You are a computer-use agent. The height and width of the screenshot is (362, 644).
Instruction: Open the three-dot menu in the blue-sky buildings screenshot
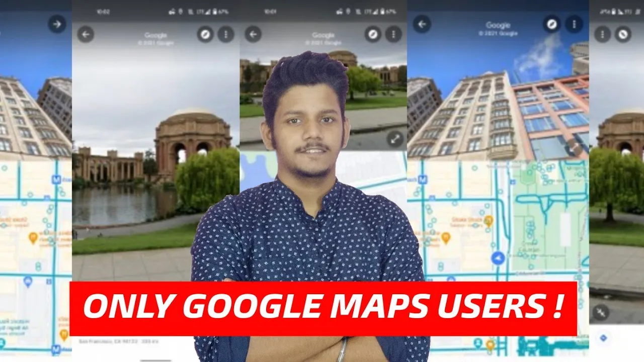[574, 24]
